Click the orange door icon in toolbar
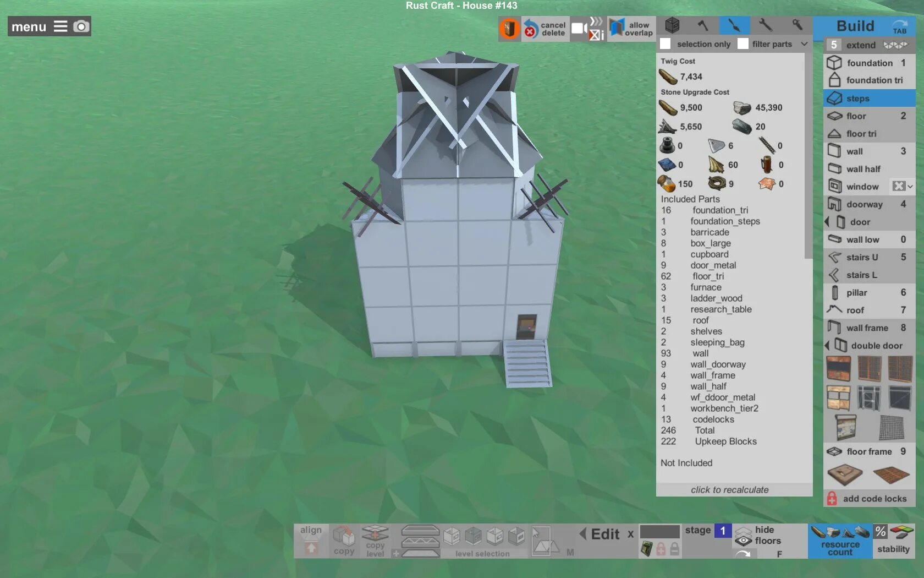The height and width of the screenshot is (578, 924). tap(509, 29)
